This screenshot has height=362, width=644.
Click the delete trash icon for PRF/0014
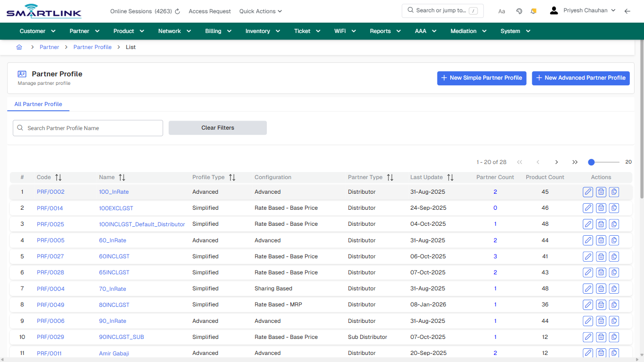tap(601, 208)
